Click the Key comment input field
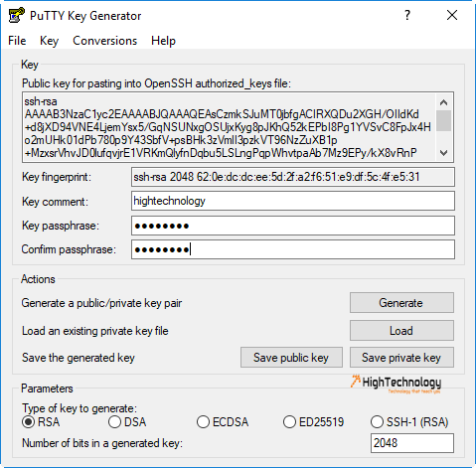This screenshot has height=468, width=476. click(293, 201)
